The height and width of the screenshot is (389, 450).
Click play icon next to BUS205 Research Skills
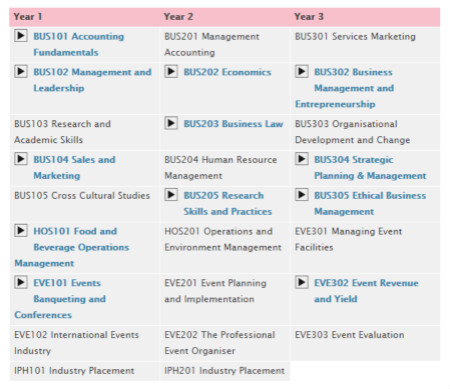tap(171, 195)
